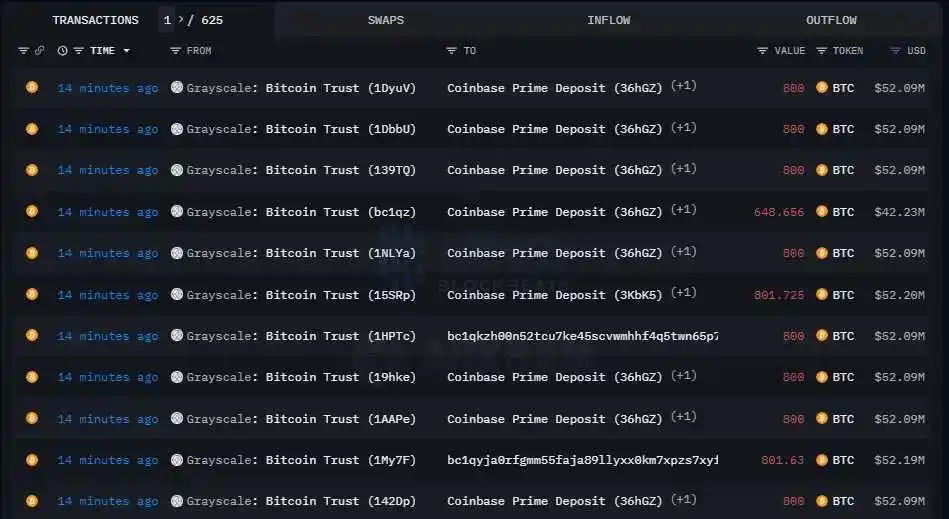The image size is (949, 519).
Task: Open the TOKEN column filter icon
Action: tap(821, 51)
